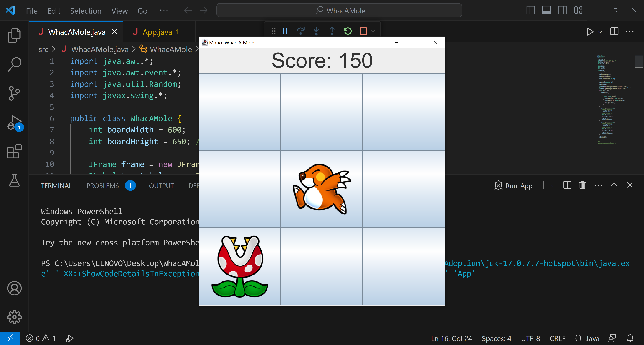The width and height of the screenshot is (644, 345).
Task: Pause the debug session
Action: 285,31
